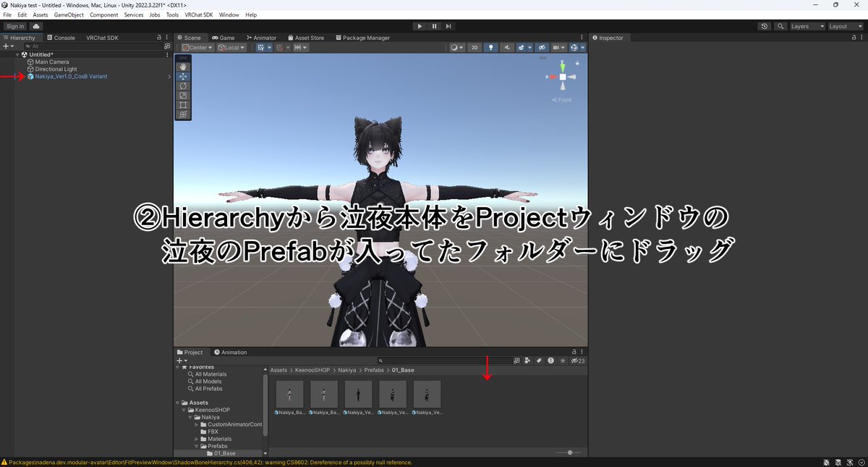Toggle Scene audio mute button
Viewport: 868px width, 467px height.
[508, 47]
